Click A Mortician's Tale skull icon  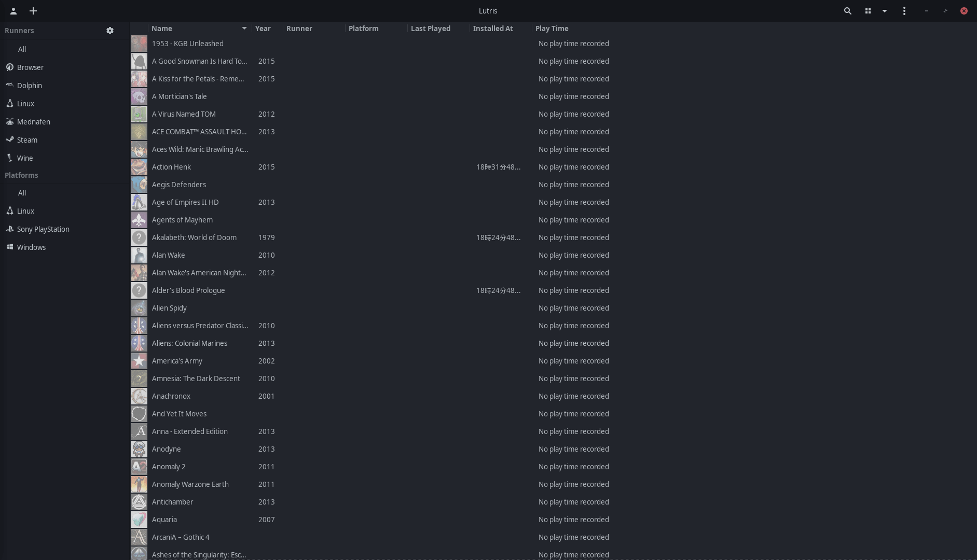point(139,96)
